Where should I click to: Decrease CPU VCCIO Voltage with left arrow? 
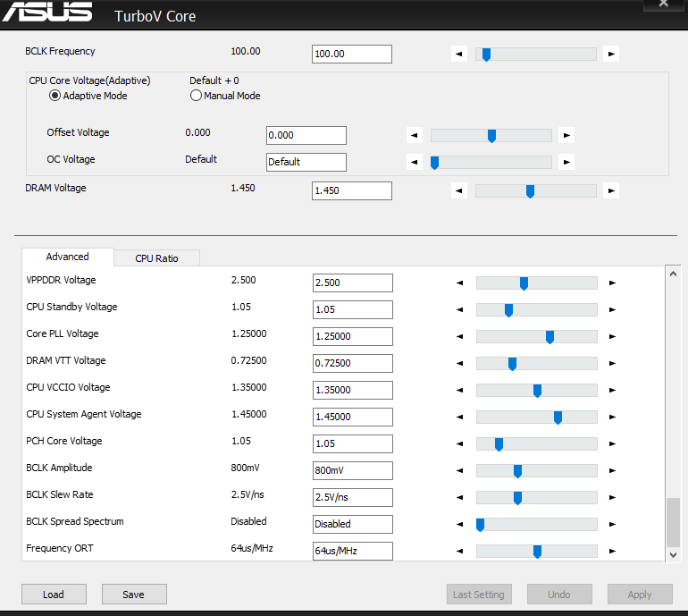pos(459,390)
